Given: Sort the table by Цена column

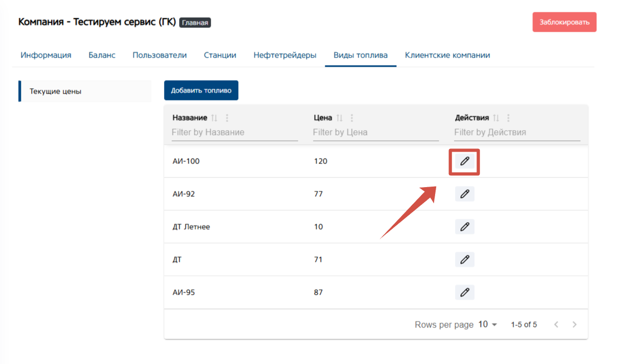Looking at the screenshot, I should (x=339, y=118).
